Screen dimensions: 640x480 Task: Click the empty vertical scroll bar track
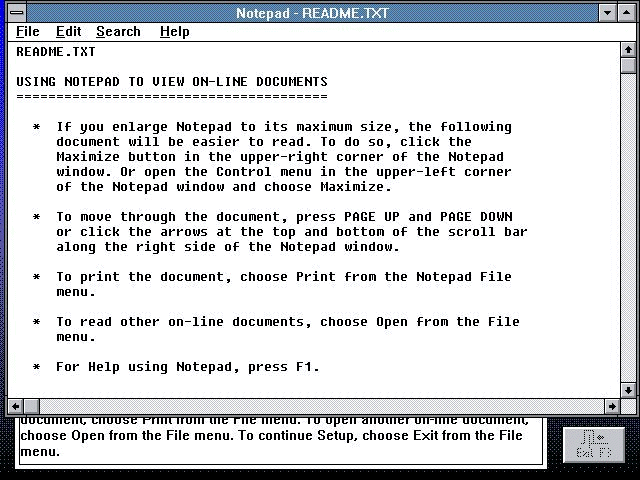tap(628, 228)
